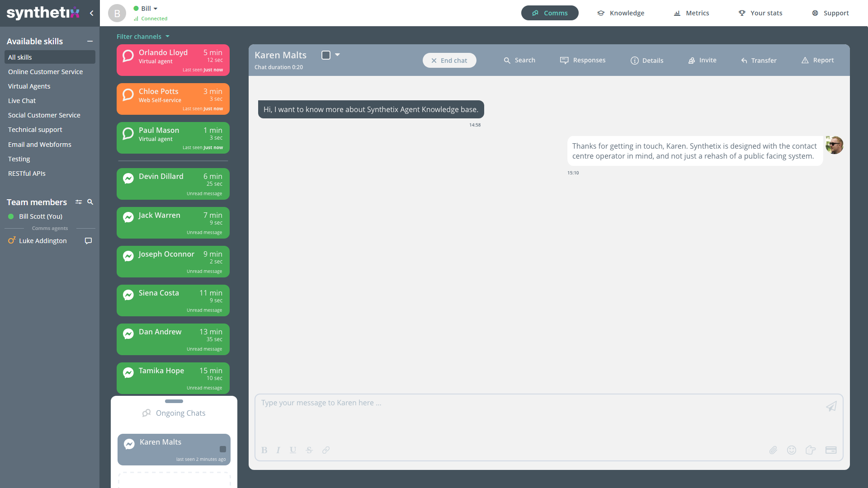The image size is (868, 488).
Task: Open Orlando Lloyd virtual agent chat
Action: tap(173, 60)
